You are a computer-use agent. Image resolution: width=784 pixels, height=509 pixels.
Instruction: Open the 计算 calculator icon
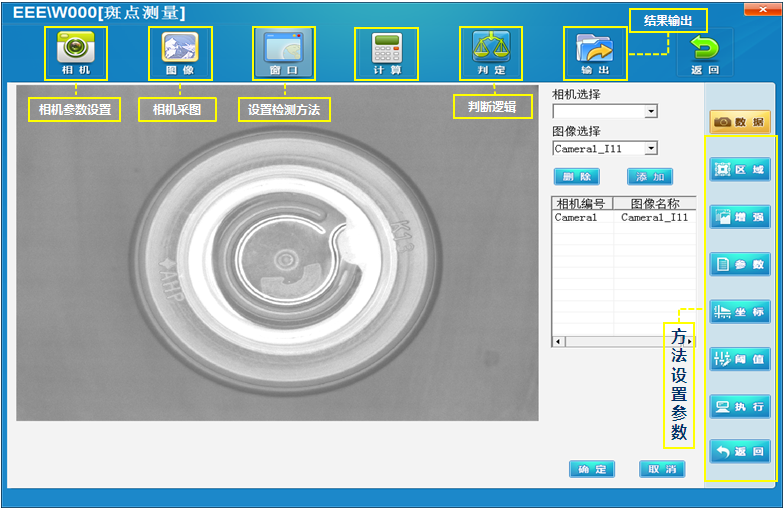[386, 54]
